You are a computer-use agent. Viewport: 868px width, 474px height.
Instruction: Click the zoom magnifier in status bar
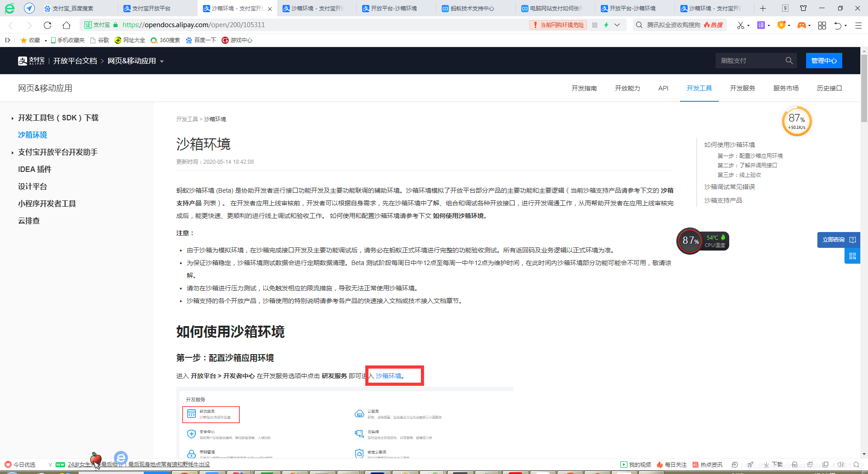tap(856, 465)
